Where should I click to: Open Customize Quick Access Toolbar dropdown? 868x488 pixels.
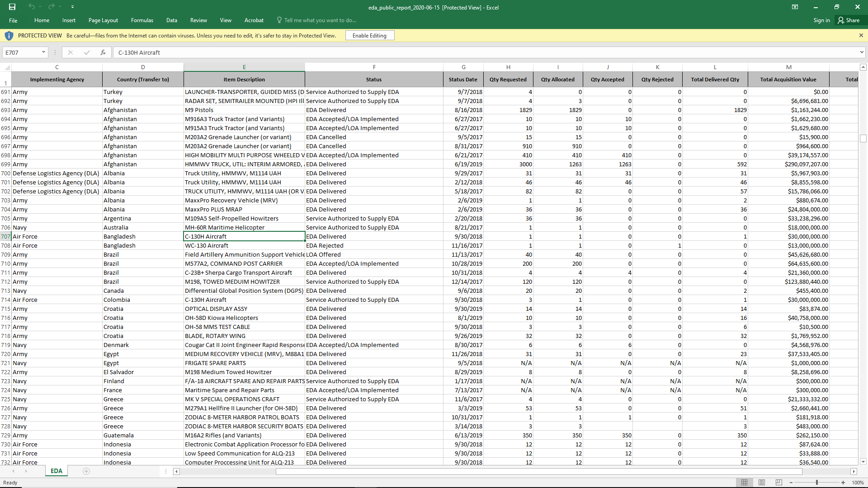point(72,7)
